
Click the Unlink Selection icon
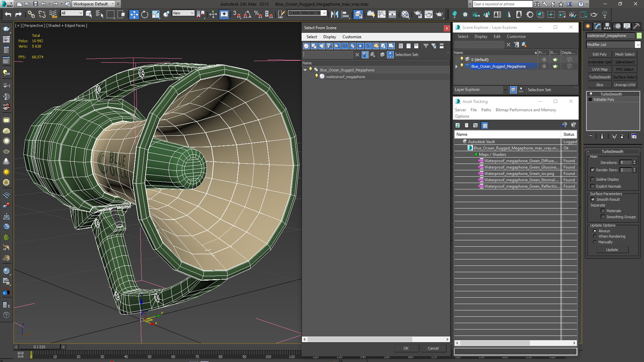[42, 14]
